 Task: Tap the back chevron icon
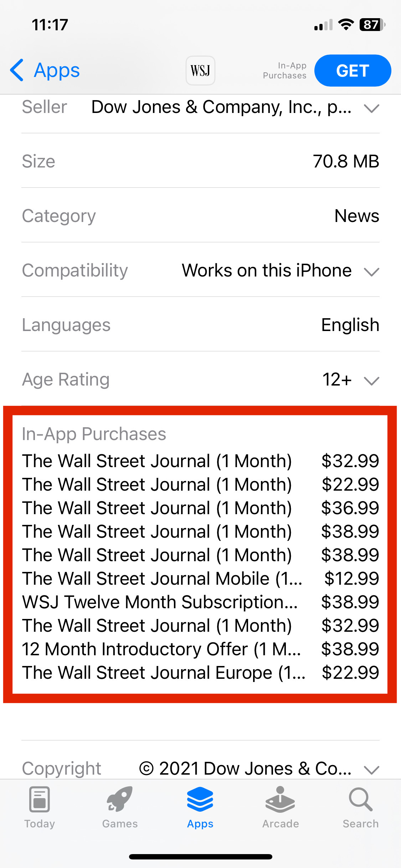(x=17, y=70)
